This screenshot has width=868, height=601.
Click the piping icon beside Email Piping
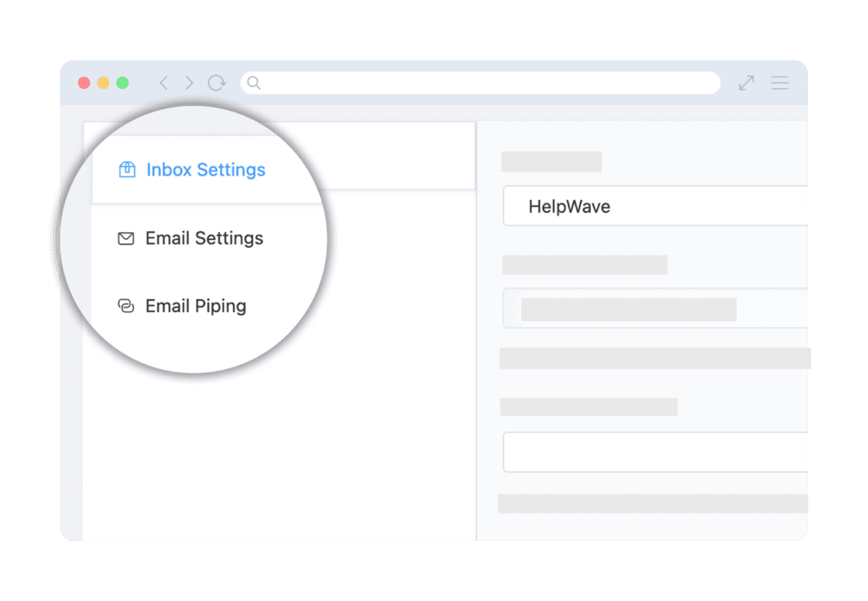[125, 306]
